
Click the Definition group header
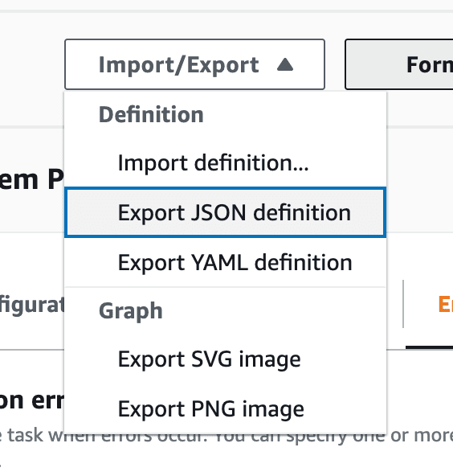point(151,115)
